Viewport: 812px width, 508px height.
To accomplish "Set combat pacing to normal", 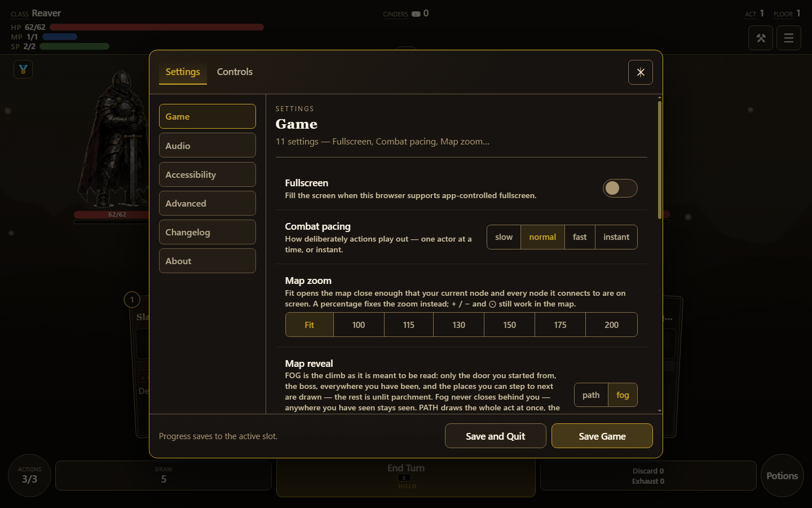I will pyautogui.click(x=542, y=237).
